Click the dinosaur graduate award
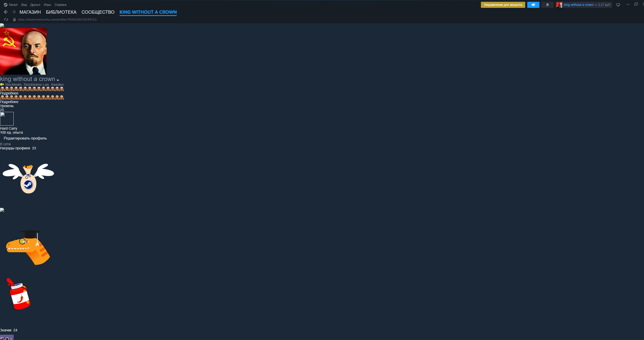 pyautogui.click(x=28, y=247)
